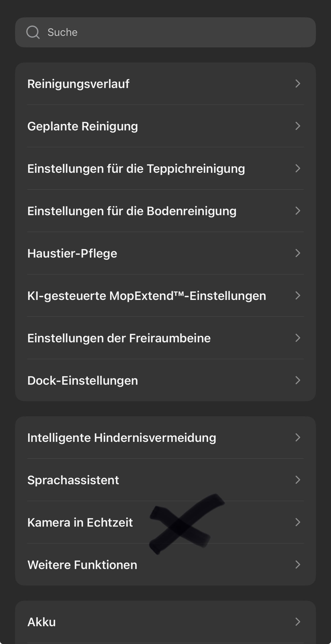The width and height of the screenshot is (331, 644).
Task: Open KI-gesteuerte MopExtend-Einstellungen
Action: 146,296
